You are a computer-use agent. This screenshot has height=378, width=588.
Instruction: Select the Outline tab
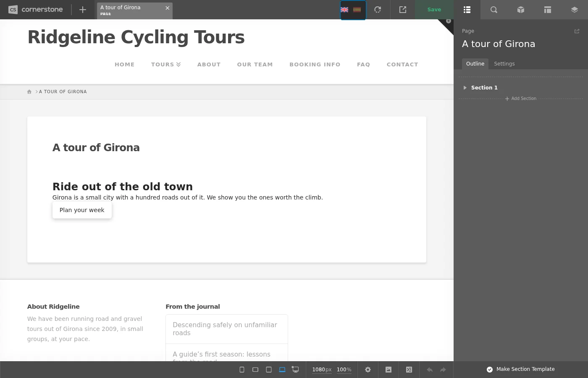tap(475, 64)
